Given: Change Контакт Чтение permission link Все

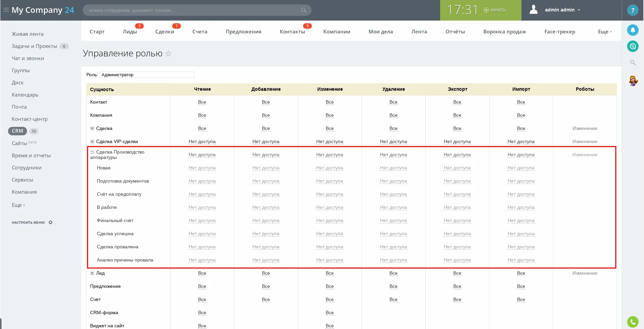Looking at the screenshot, I should click(x=202, y=102).
